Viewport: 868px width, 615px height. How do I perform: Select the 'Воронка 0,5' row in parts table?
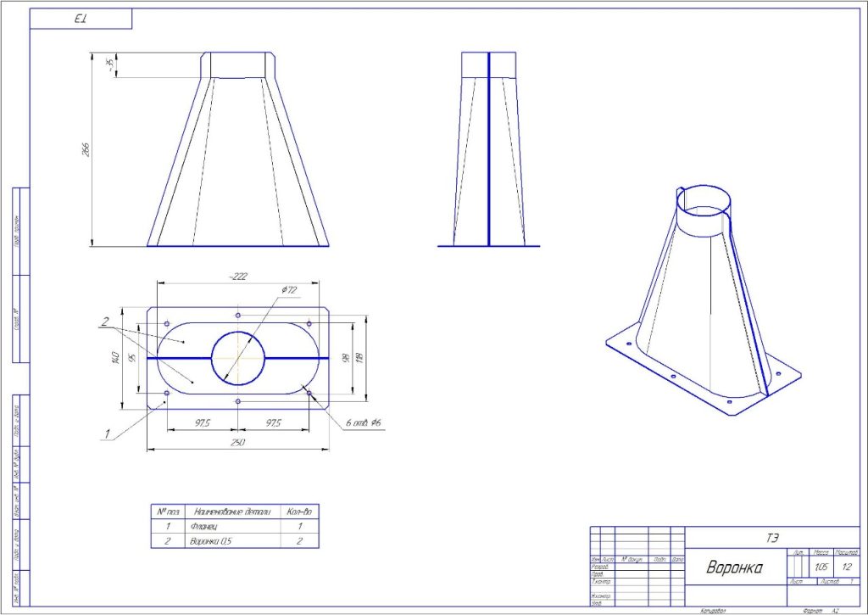coord(235,540)
